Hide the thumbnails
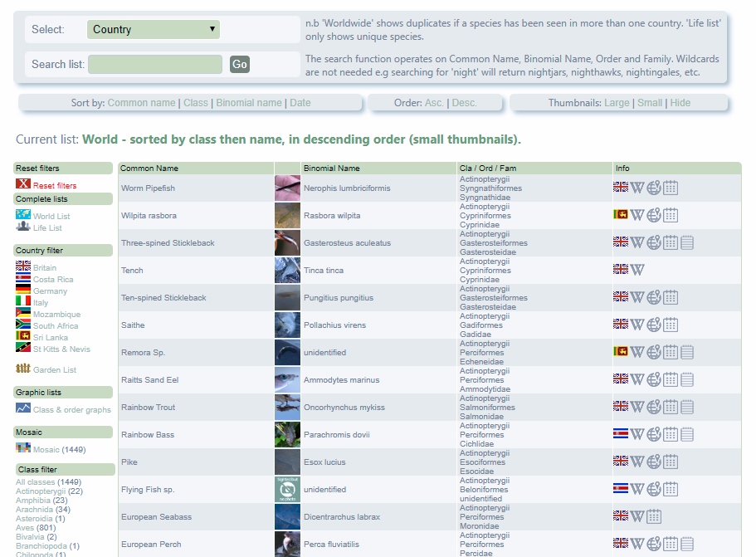Viewport: 756px width, 557px height. pyautogui.click(x=680, y=103)
